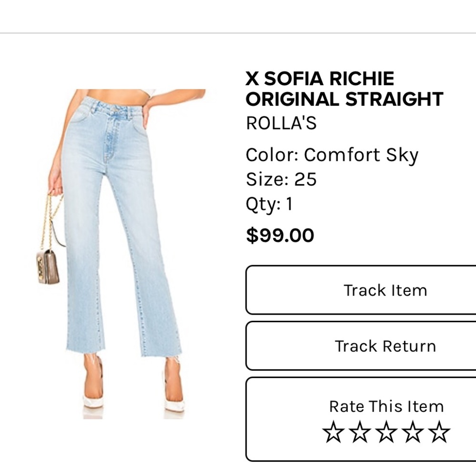Click the Size: 25 detail
Viewport: 476px width, 476px height.
tap(280, 180)
